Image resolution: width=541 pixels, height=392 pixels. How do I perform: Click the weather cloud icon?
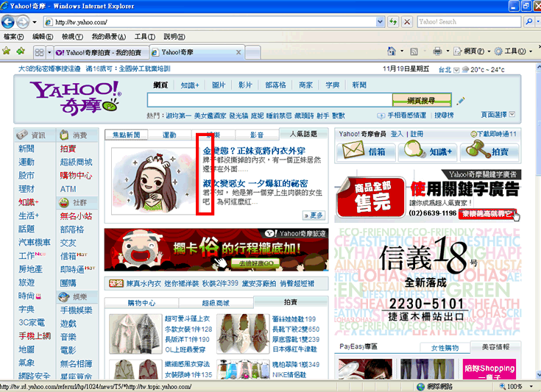point(465,70)
